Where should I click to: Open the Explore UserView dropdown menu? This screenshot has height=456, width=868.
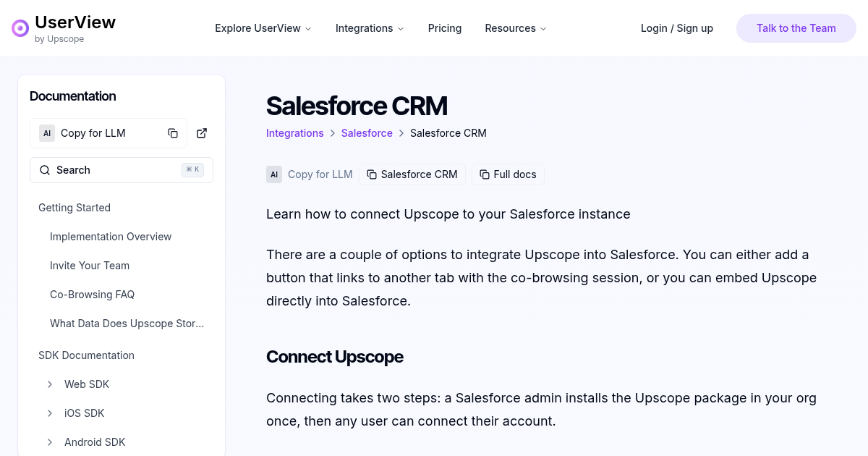pyautogui.click(x=263, y=28)
